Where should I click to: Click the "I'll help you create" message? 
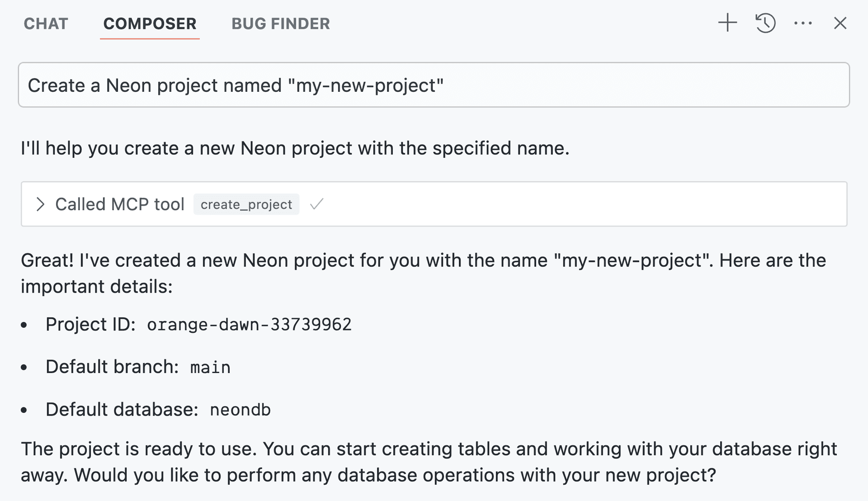tap(295, 148)
